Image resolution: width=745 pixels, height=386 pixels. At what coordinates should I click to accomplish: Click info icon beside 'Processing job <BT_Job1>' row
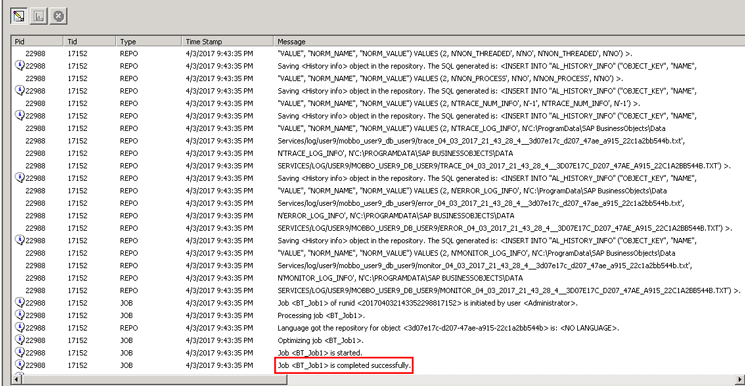19,315
